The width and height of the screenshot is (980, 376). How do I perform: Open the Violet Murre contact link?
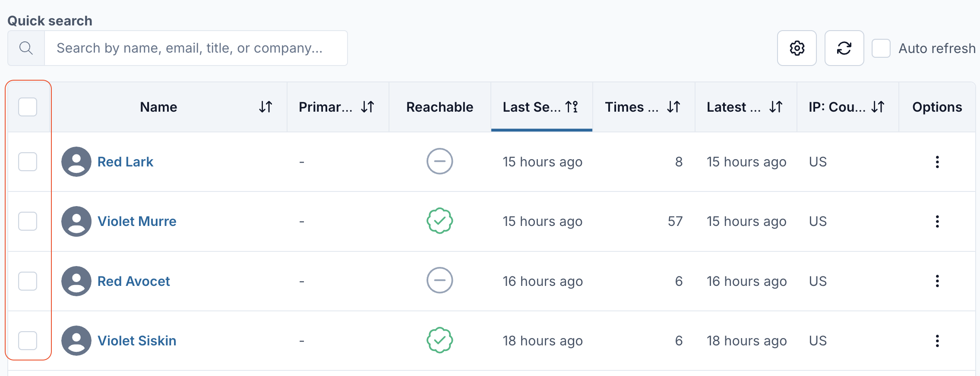137,221
